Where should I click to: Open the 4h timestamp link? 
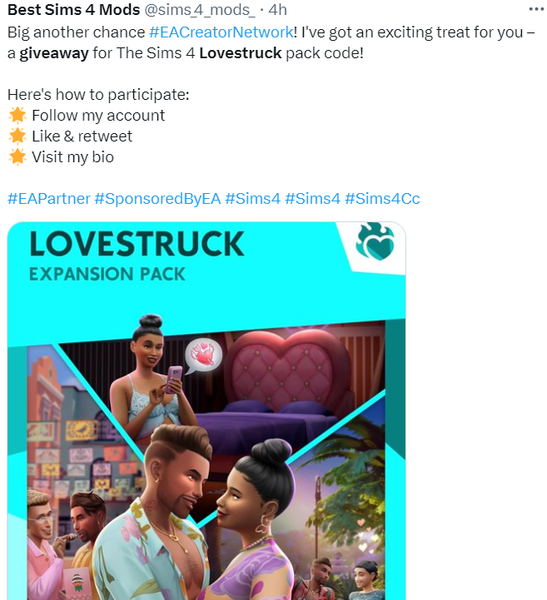[x=278, y=10]
